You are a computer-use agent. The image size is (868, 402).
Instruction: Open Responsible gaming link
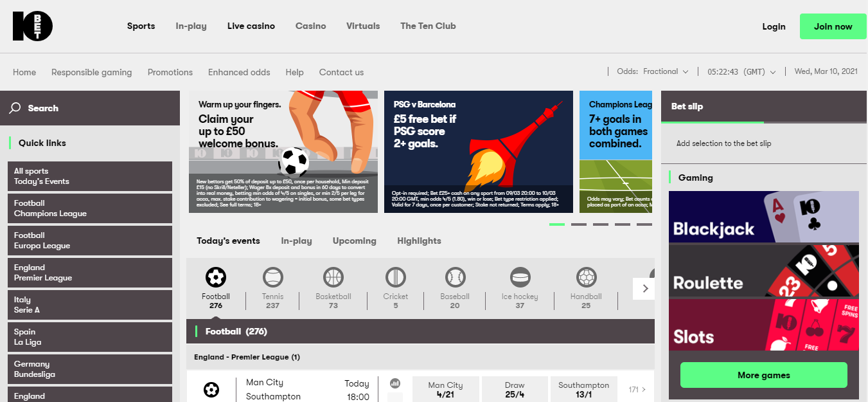(91, 72)
